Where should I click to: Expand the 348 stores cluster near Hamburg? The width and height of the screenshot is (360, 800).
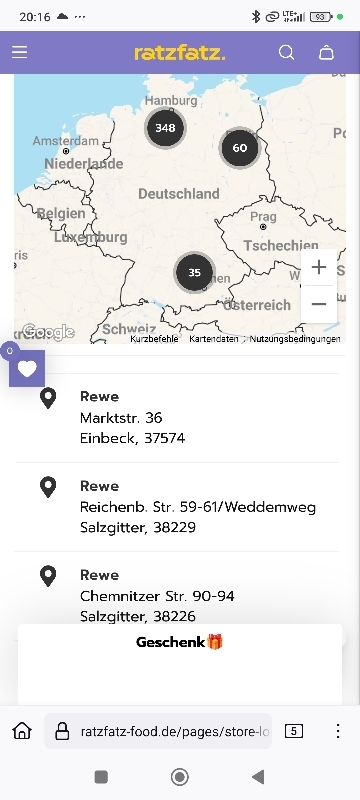coord(165,128)
